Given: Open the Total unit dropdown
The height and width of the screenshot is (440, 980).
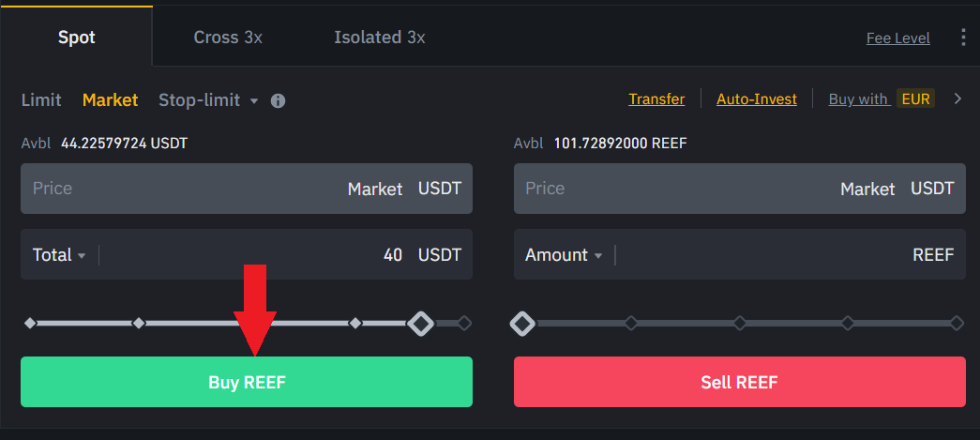Looking at the screenshot, I should click(60, 255).
